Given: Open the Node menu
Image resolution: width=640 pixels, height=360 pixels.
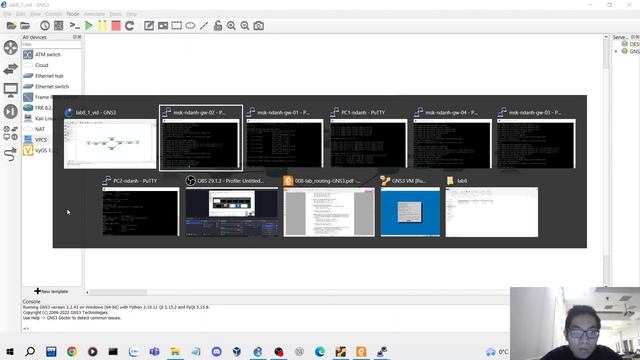Looking at the screenshot, I should pos(73,14).
